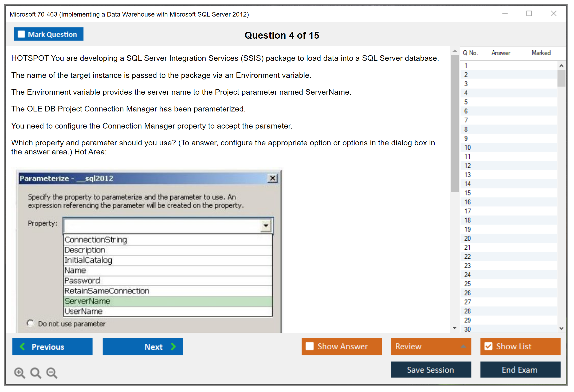
Task: Click question list scroll down arrow
Action: pyautogui.click(x=561, y=328)
